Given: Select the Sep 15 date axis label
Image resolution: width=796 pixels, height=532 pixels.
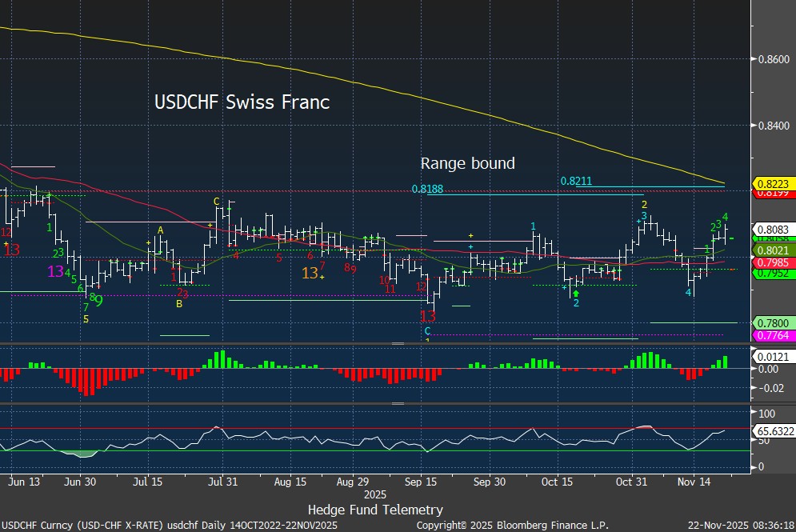Looking at the screenshot, I should click(x=420, y=482).
